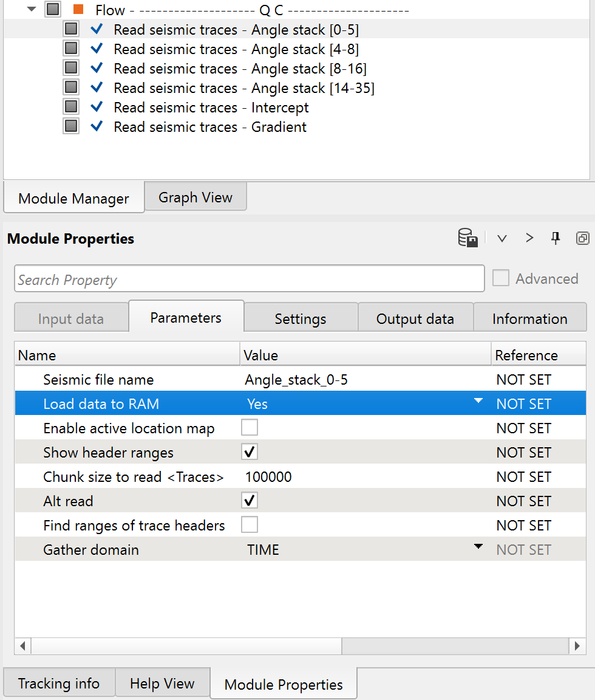Collapse the Flow Q C tree node
The width and height of the screenshot is (595, 700).
click(x=32, y=10)
